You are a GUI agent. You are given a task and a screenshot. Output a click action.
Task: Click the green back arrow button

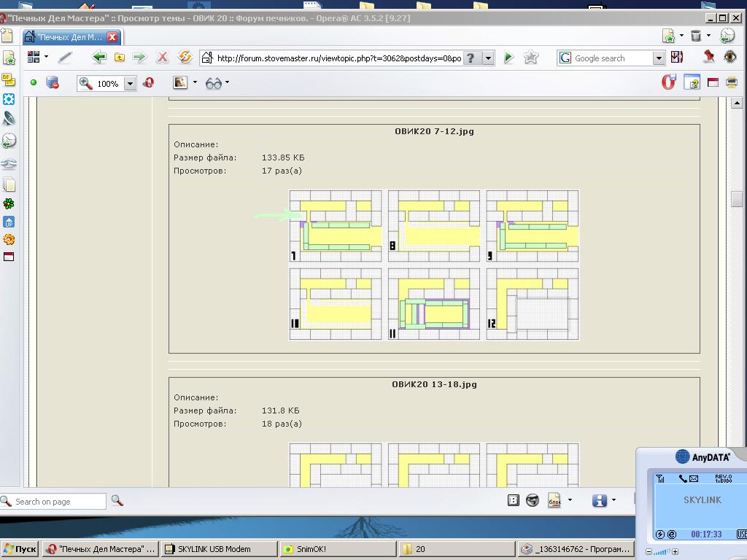click(x=99, y=58)
